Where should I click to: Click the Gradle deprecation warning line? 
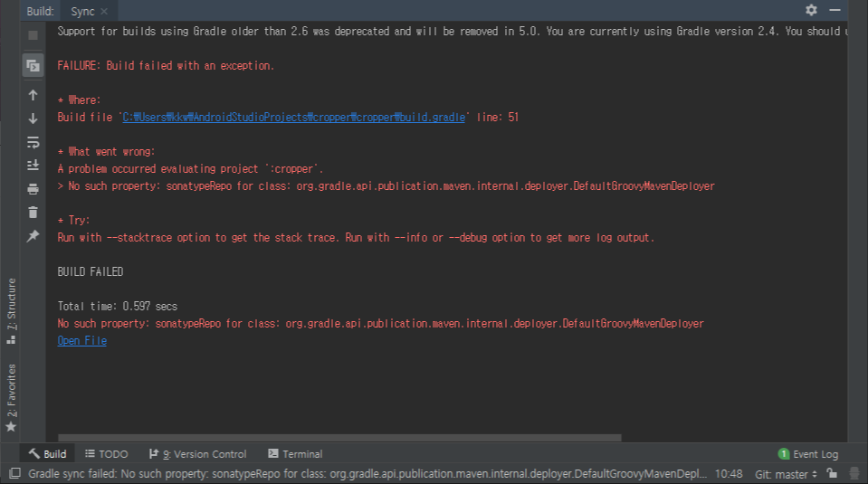coord(453,31)
